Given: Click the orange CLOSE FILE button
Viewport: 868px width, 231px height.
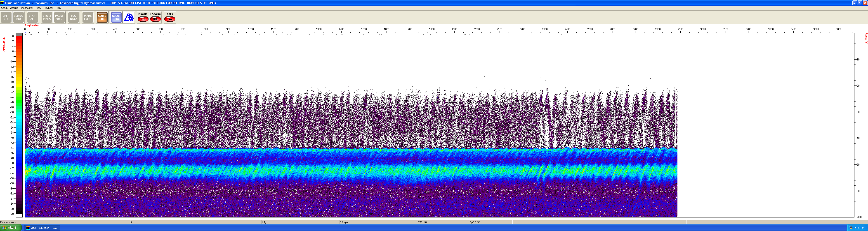Looking at the screenshot, I should coord(102,18).
